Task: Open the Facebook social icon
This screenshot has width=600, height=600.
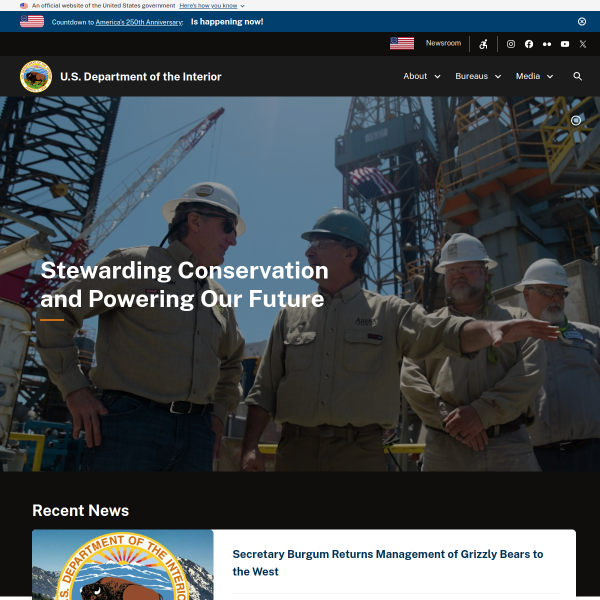Action: [x=529, y=44]
